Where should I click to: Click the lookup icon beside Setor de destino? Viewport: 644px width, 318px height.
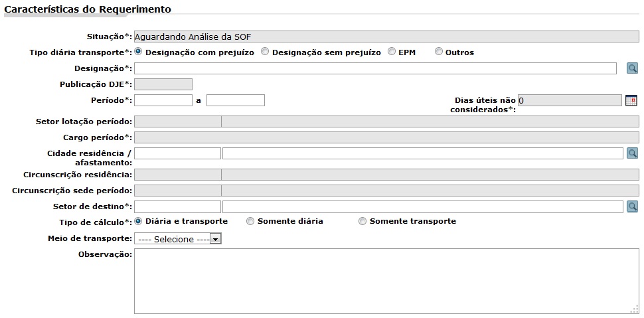click(x=632, y=206)
